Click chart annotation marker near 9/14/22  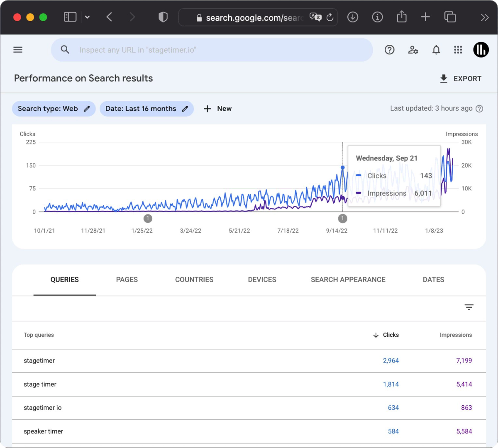342,218
